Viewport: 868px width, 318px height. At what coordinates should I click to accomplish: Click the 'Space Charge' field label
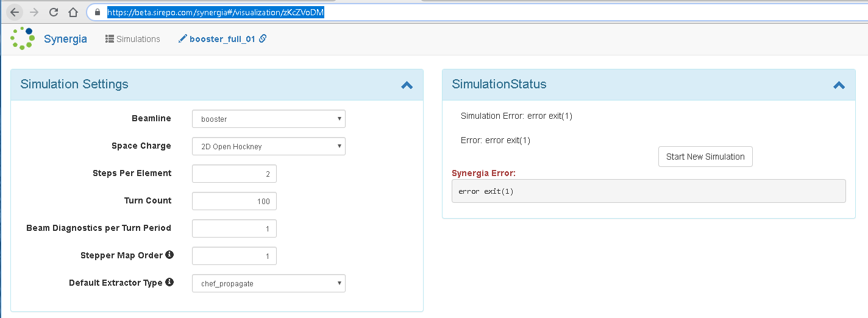[141, 146]
